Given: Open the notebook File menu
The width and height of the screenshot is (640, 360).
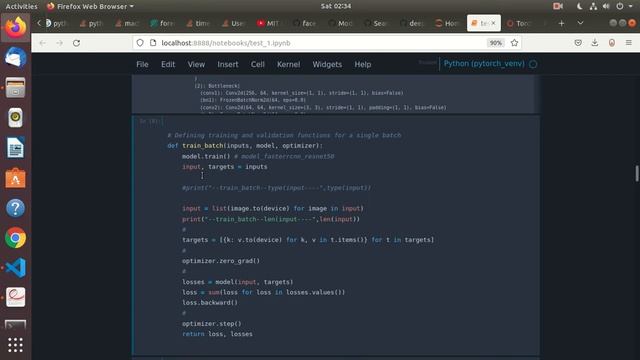Looking at the screenshot, I should 142,64.
